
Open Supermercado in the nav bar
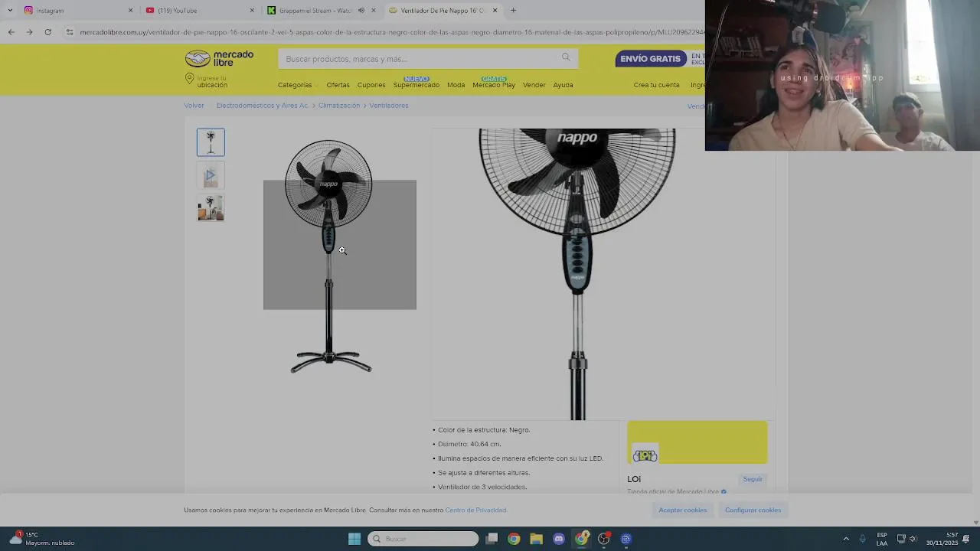pos(416,85)
